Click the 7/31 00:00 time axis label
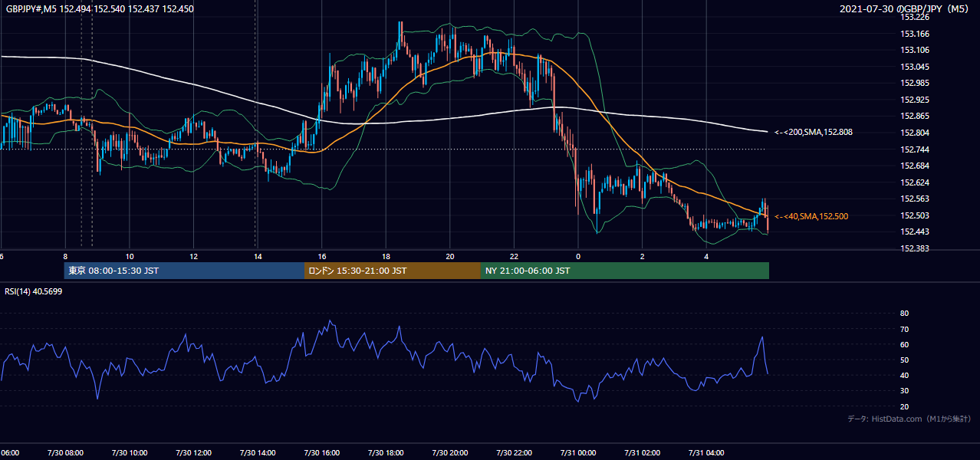980x460 pixels. click(577, 452)
